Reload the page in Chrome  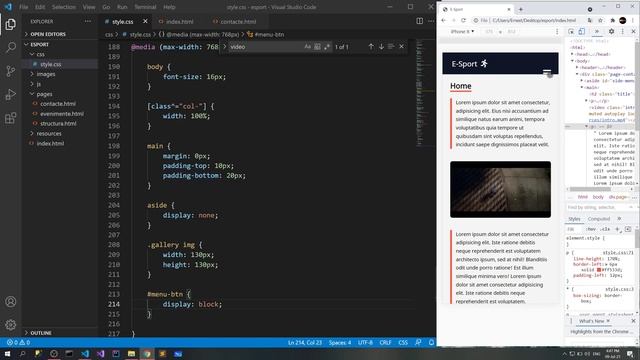(x=463, y=20)
